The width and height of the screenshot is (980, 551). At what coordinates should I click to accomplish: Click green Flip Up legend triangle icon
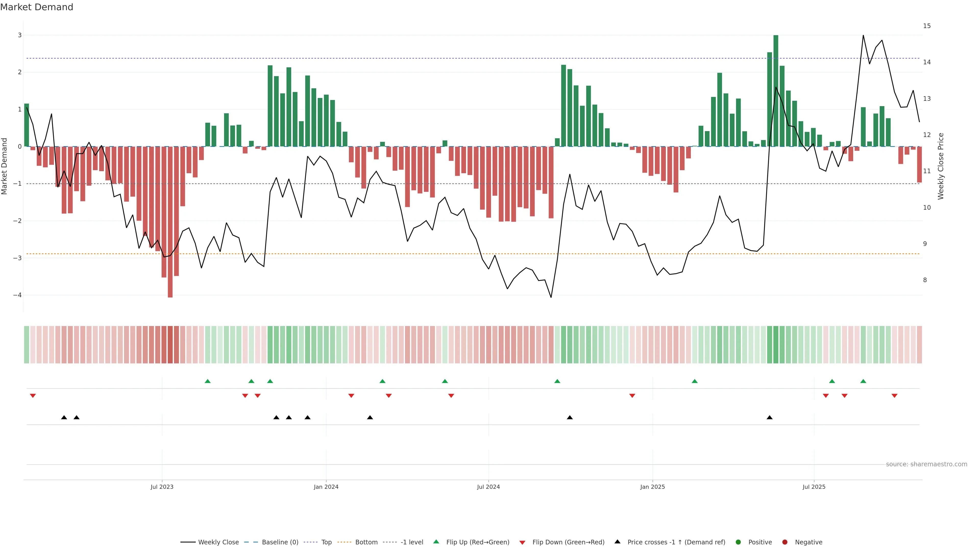pos(436,542)
